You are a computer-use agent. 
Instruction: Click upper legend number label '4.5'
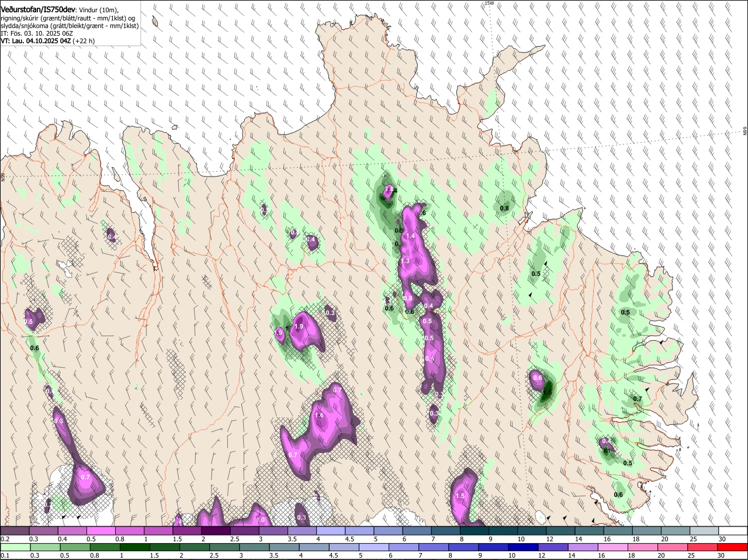[x=349, y=539]
